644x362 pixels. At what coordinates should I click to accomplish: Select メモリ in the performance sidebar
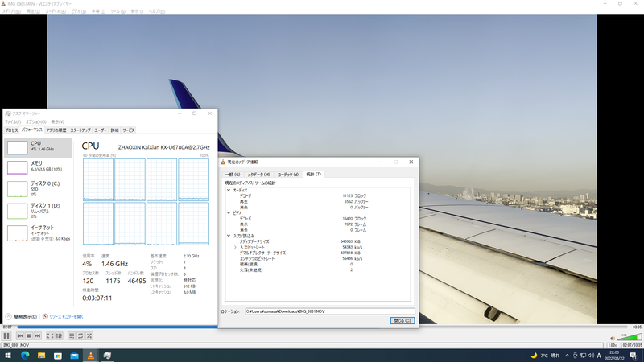(x=38, y=167)
